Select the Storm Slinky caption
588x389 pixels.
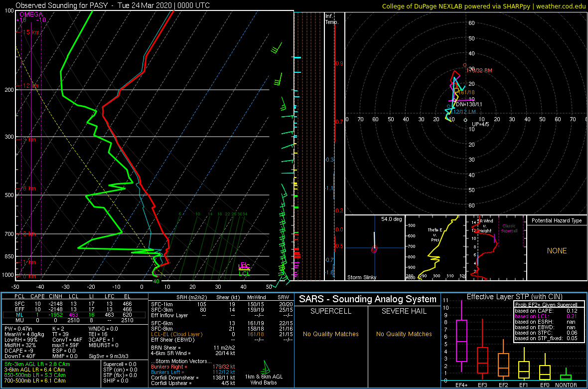(361, 277)
